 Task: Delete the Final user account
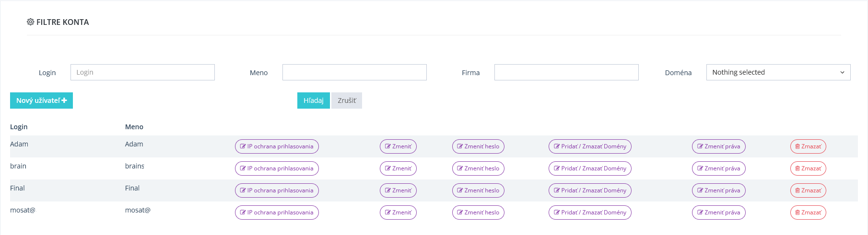tap(808, 190)
